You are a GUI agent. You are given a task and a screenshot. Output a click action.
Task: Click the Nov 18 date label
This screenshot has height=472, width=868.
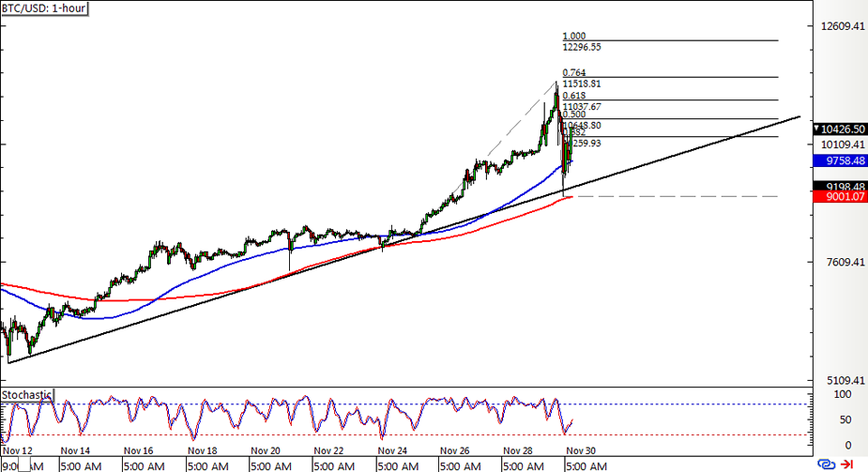click(203, 450)
